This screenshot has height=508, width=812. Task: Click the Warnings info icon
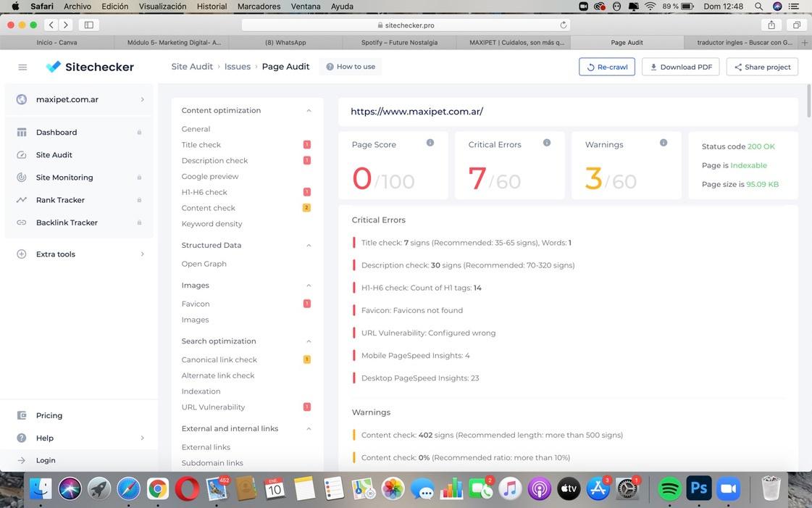click(664, 143)
